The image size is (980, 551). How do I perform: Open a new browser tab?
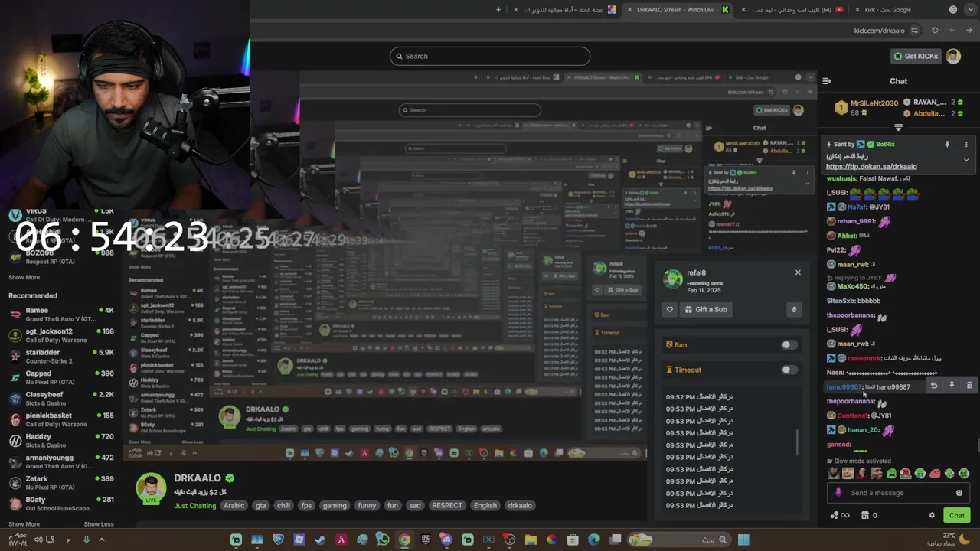click(x=498, y=10)
